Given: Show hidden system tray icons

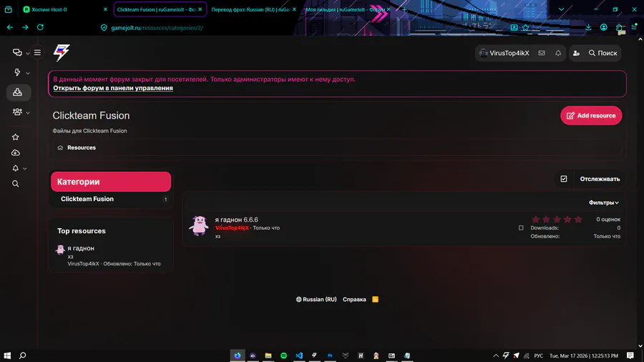Looking at the screenshot, I should pyautogui.click(x=496, y=356).
